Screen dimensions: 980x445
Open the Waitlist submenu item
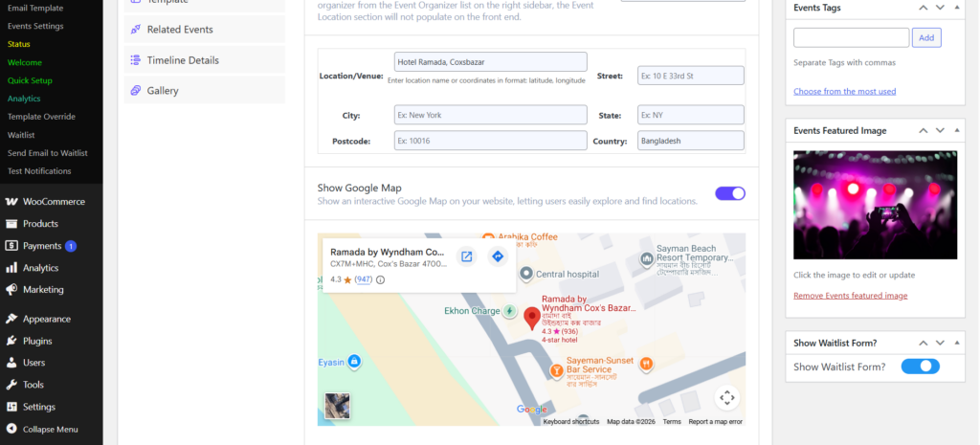21,135
